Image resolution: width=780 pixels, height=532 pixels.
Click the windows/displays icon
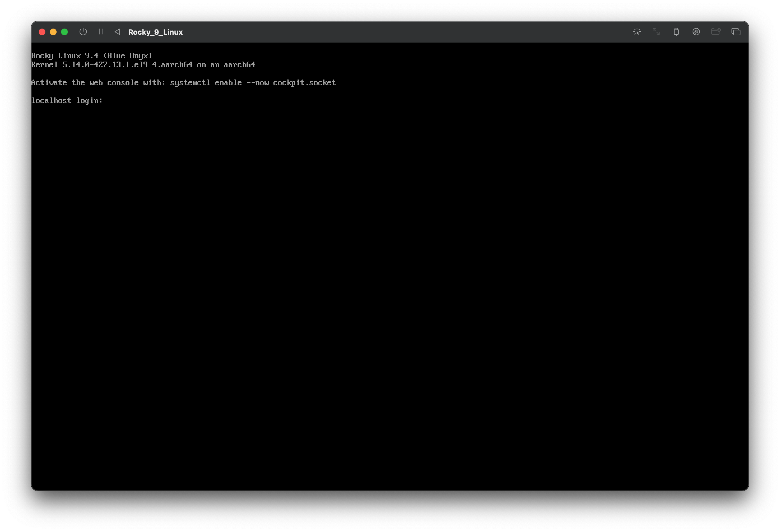click(736, 32)
